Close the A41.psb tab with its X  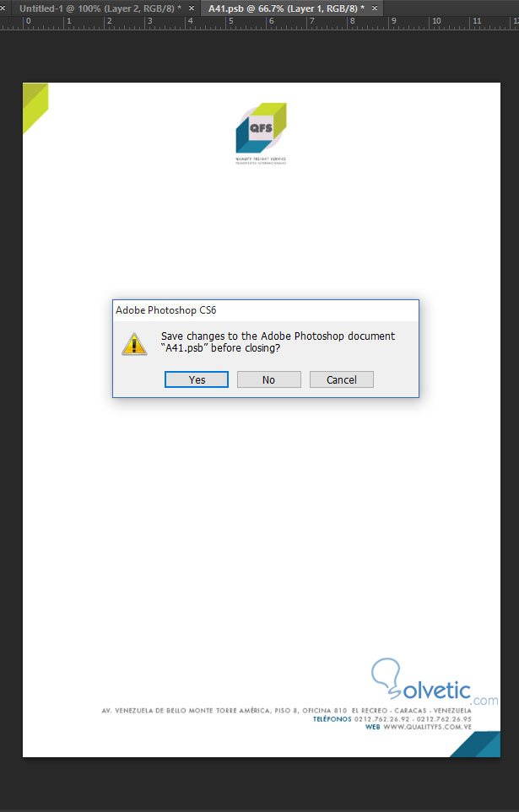click(x=375, y=8)
